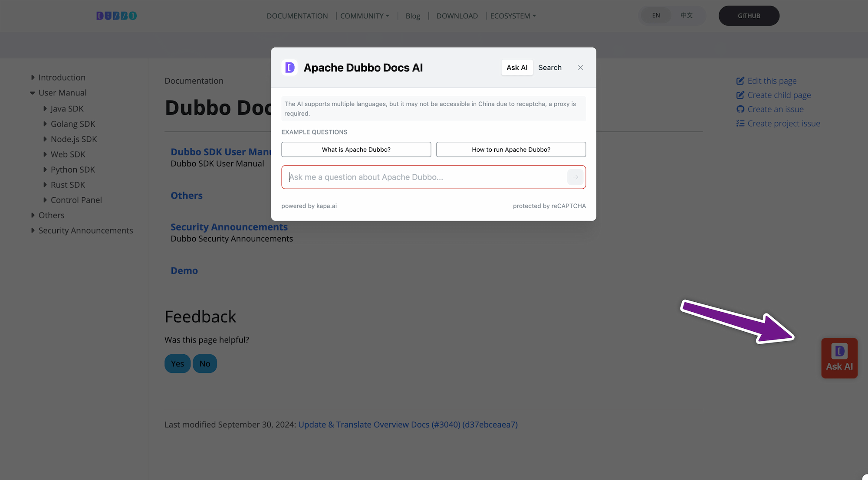Open the Dubbo SDK User Manual heading link
This screenshot has width=868, height=480.
(220, 152)
